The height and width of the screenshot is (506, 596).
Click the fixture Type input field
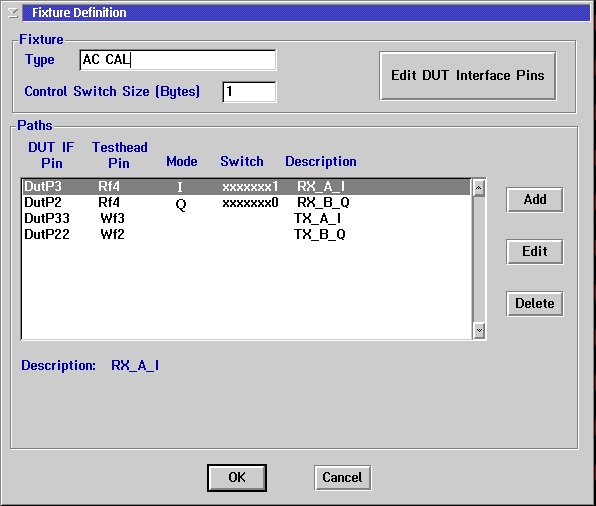coord(178,60)
